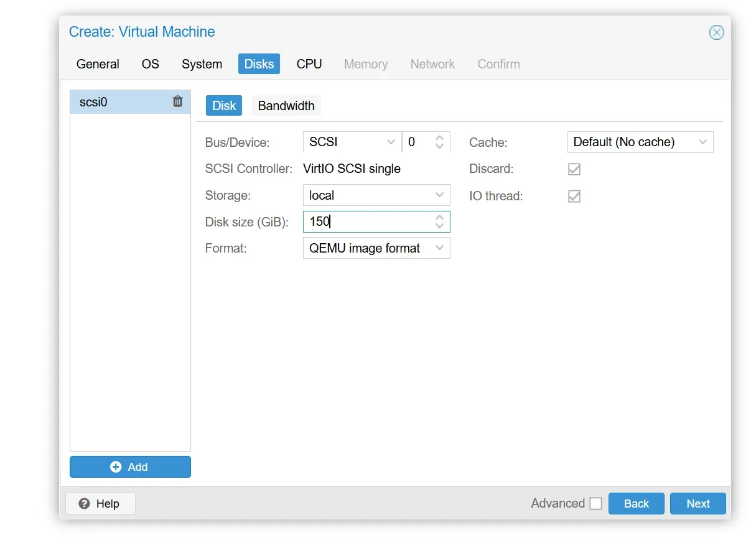The height and width of the screenshot is (553, 756).
Task: Close the Create Virtual Machine dialog
Action: 717,32
